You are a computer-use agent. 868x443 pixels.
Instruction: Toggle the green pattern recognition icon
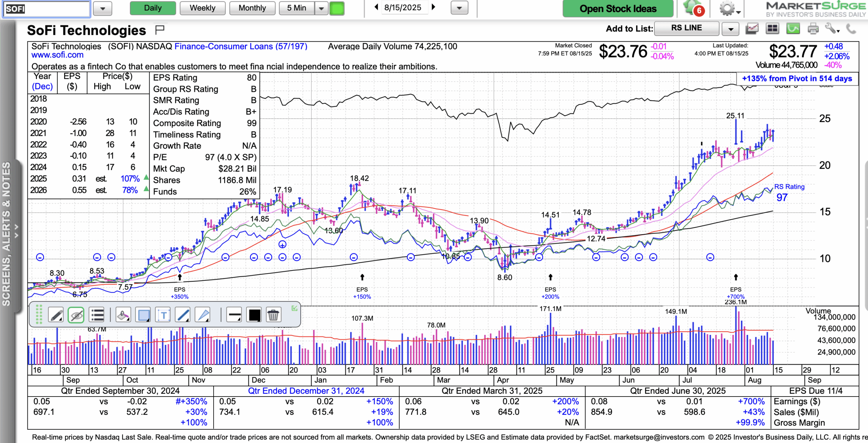793,29
